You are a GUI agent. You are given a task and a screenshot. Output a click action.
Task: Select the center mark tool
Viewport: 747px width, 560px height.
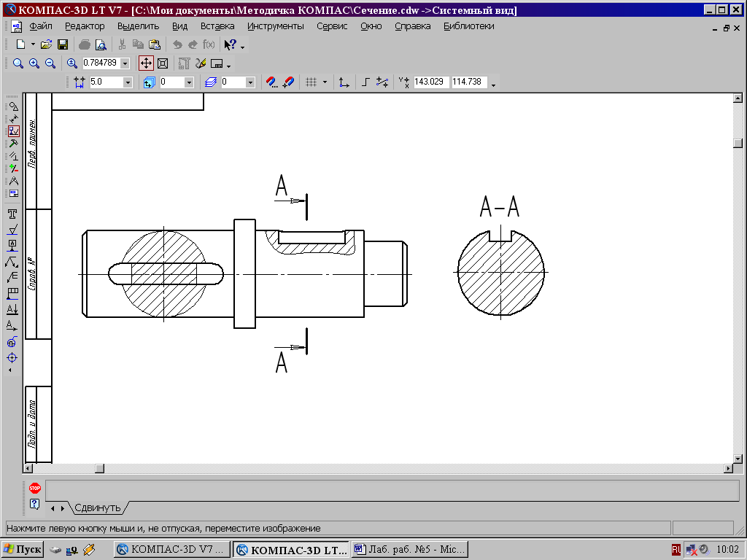pos(12,357)
